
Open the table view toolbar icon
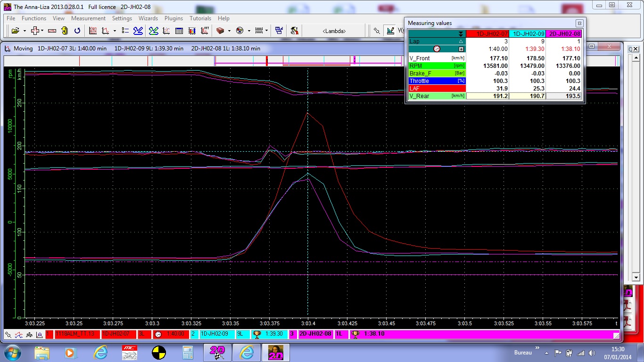(x=179, y=31)
